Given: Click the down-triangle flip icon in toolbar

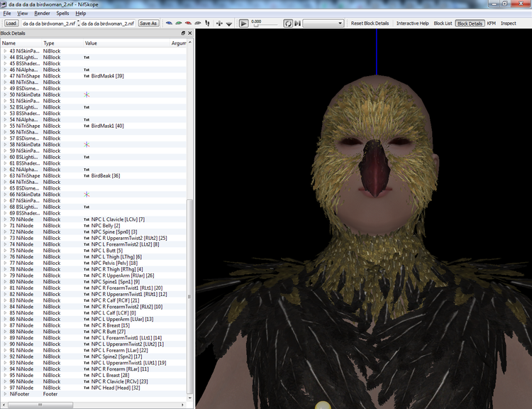Looking at the screenshot, I should [229, 23].
